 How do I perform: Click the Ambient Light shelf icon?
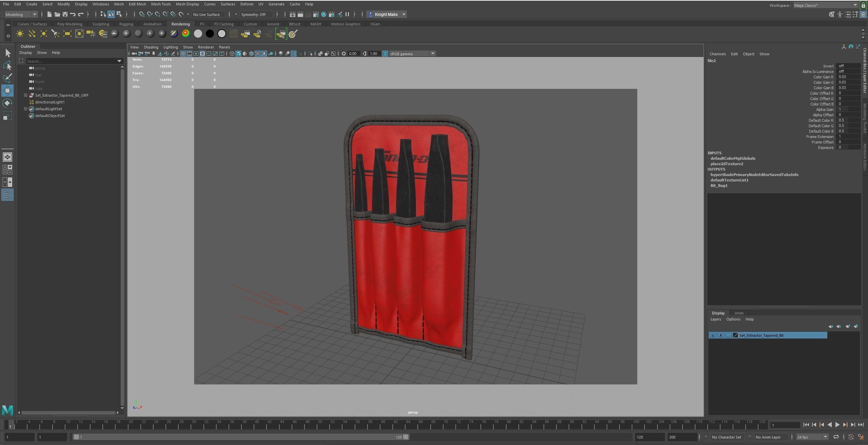(20, 34)
